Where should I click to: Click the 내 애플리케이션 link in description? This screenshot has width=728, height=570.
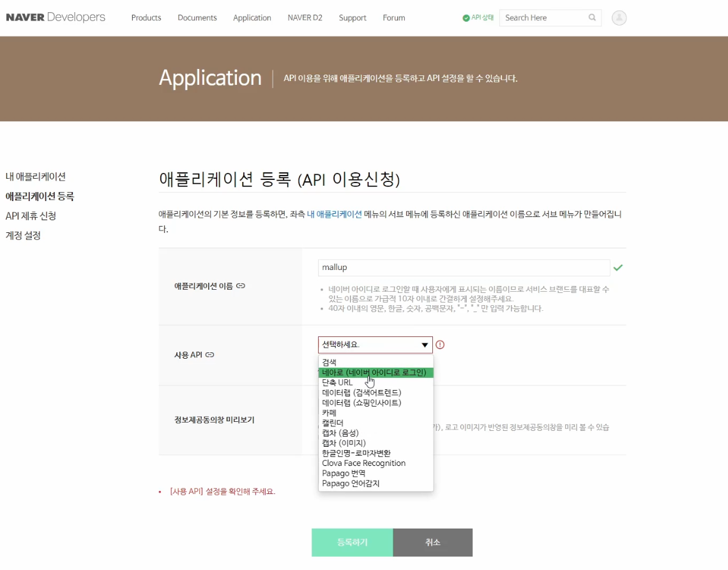pos(334,214)
